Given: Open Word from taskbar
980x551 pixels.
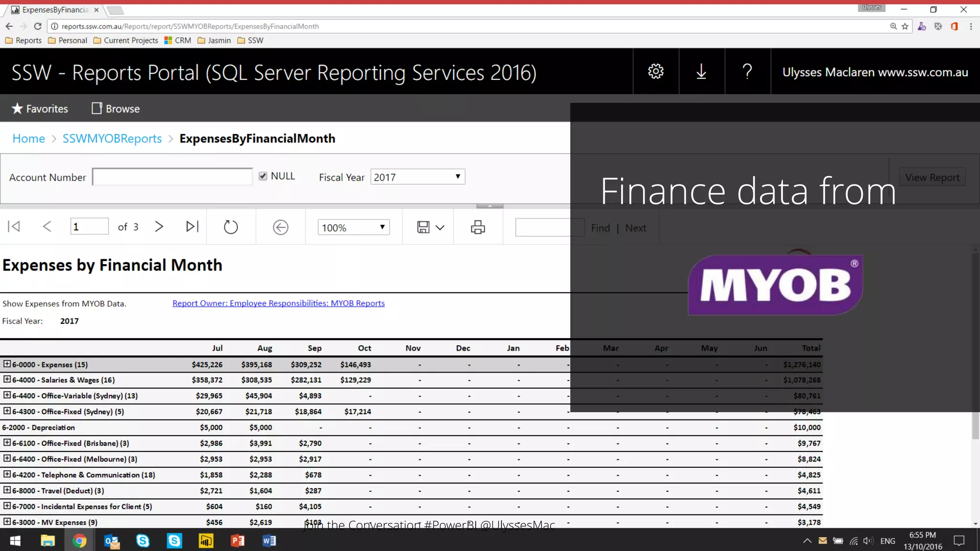Looking at the screenshot, I should coord(269,540).
